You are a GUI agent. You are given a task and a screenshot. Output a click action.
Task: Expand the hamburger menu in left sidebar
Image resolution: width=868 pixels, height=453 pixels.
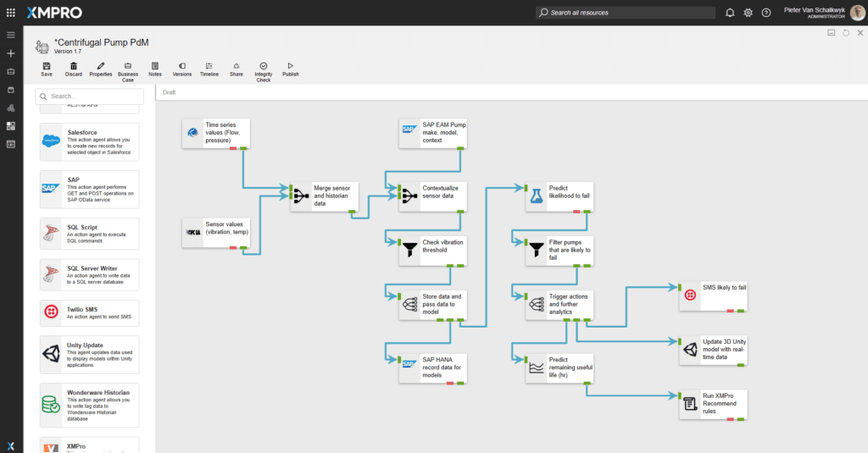coord(11,35)
